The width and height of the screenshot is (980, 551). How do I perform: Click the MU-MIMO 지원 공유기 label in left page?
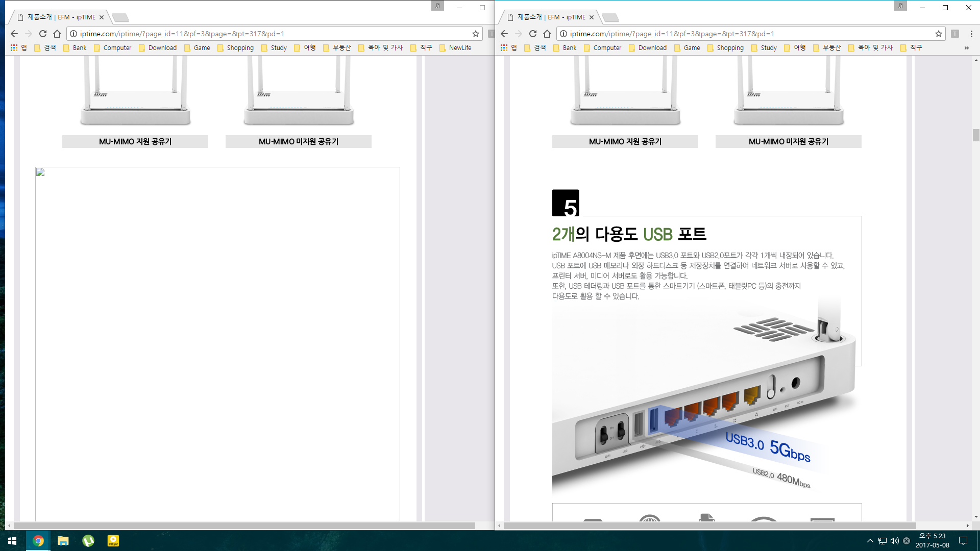(135, 141)
